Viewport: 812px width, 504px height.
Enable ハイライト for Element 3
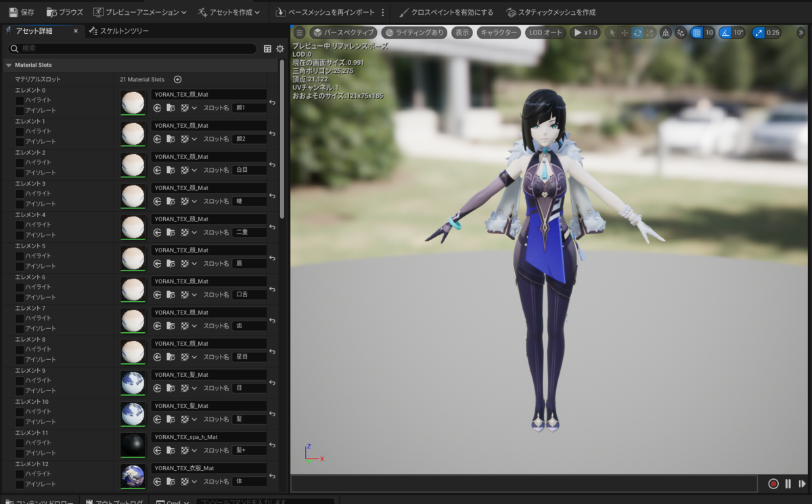20,193
